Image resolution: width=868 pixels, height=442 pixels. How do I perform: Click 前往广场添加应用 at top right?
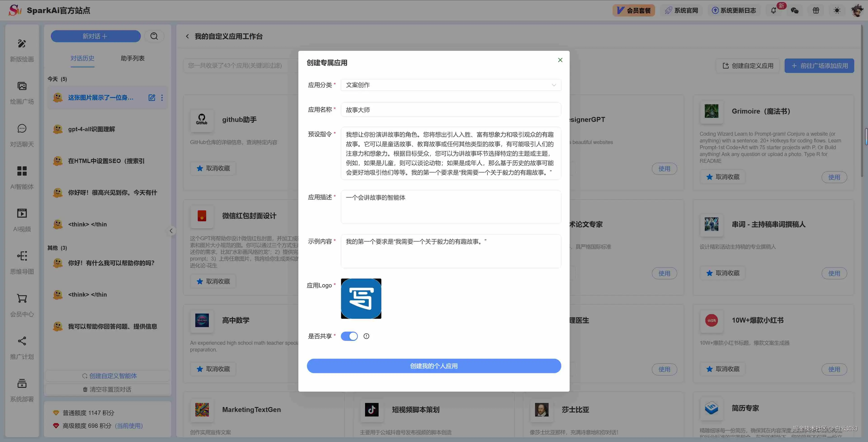[819, 66]
